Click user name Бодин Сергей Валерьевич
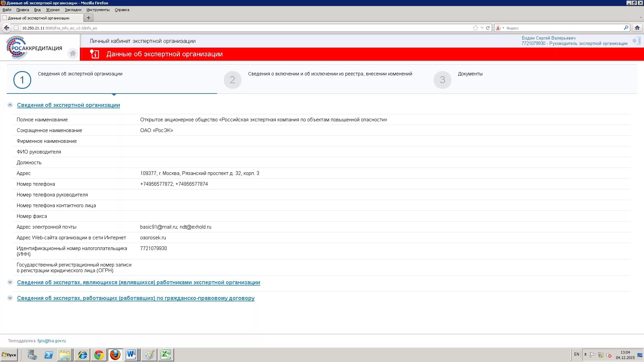This screenshot has width=644, height=362. (548, 38)
